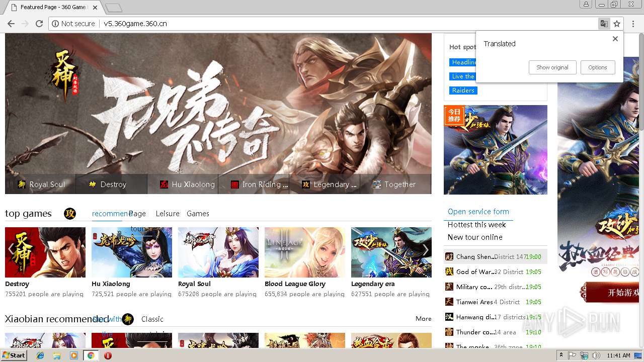
Task: Select the Open service form tab
Action: pyautogui.click(x=478, y=212)
